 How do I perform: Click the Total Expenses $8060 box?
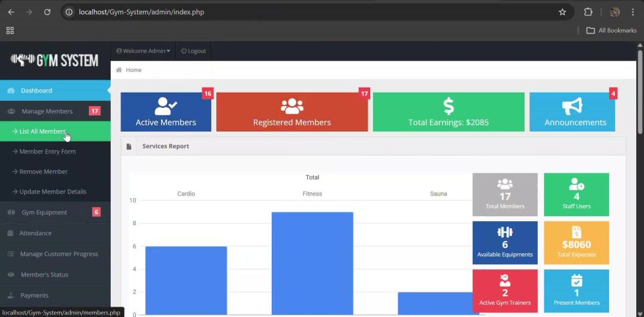[576, 243]
